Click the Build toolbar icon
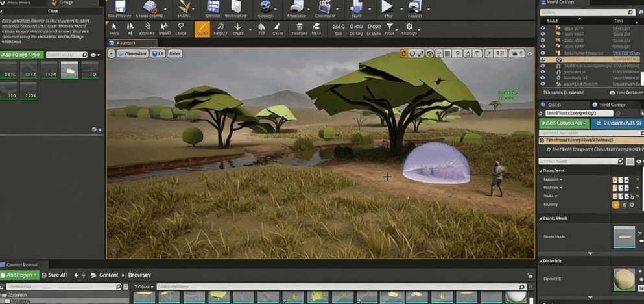 click(x=356, y=8)
